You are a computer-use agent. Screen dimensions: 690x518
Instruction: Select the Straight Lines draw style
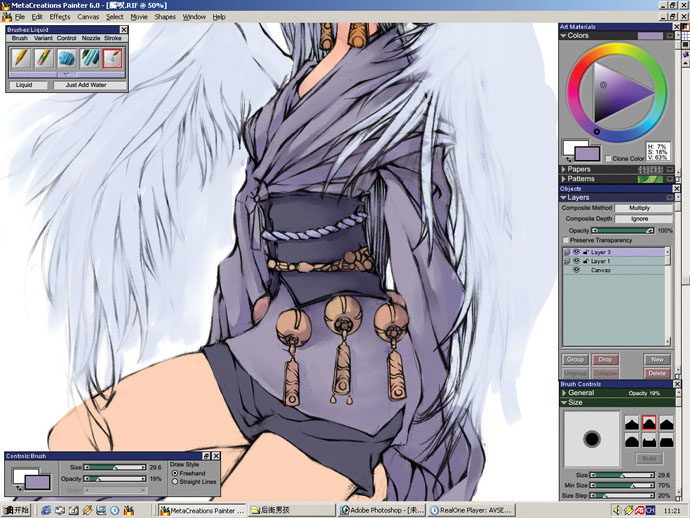click(175, 482)
